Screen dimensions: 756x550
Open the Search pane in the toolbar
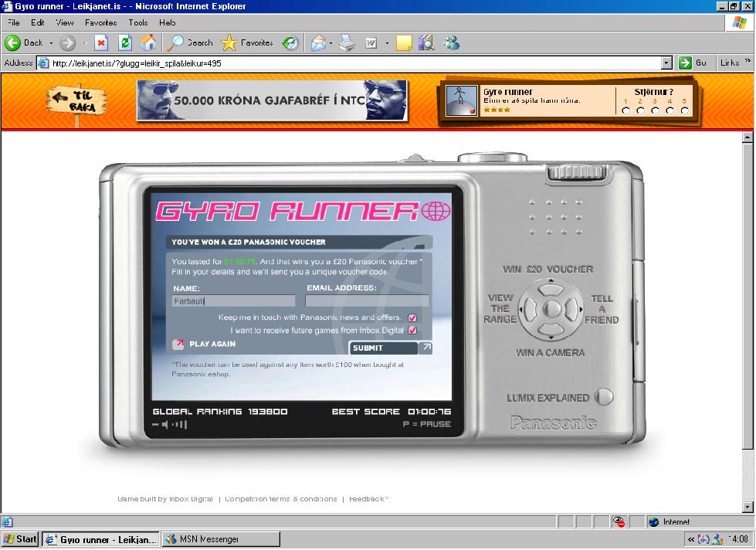[189, 43]
